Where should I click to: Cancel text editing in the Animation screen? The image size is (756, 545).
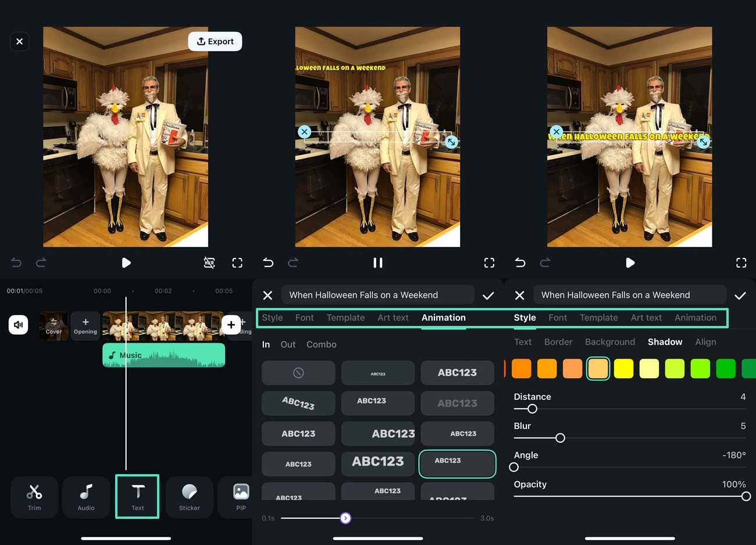[268, 295]
